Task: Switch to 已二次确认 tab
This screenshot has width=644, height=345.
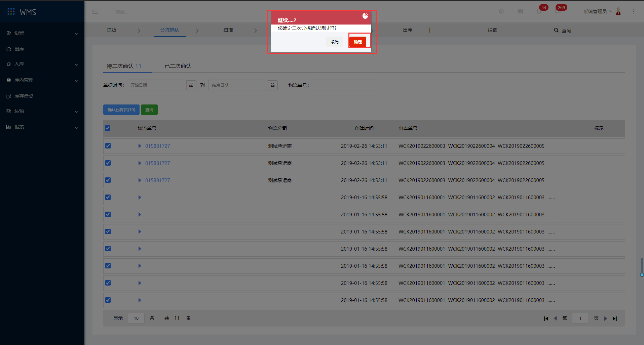Action: point(178,66)
